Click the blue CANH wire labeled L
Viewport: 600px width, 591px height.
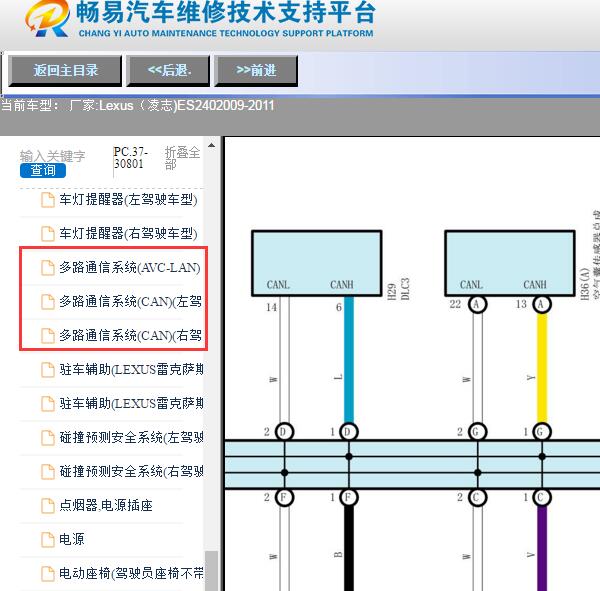click(x=349, y=360)
